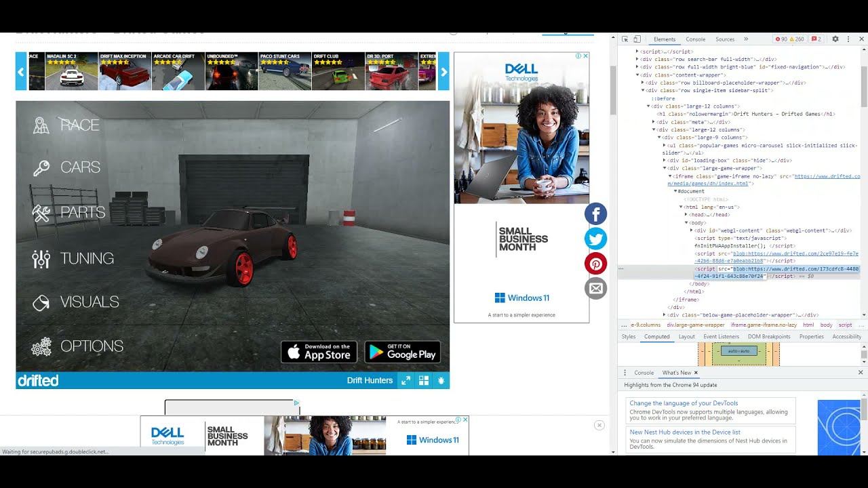Open New Nest Hub devices link
The image size is (868, 488).
coord(685,432)
